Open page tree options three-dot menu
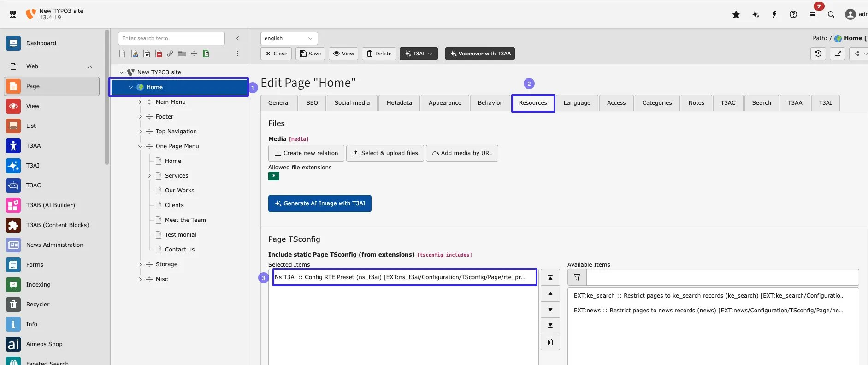The image size is (868, 365). click(237, 54)
